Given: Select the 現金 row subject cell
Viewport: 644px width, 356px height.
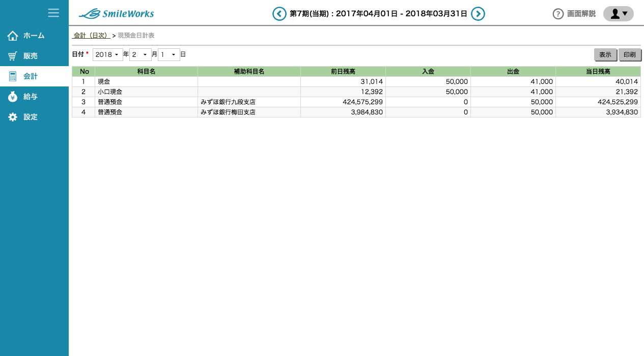Looking at the screenshot, I should click(146, 82).
